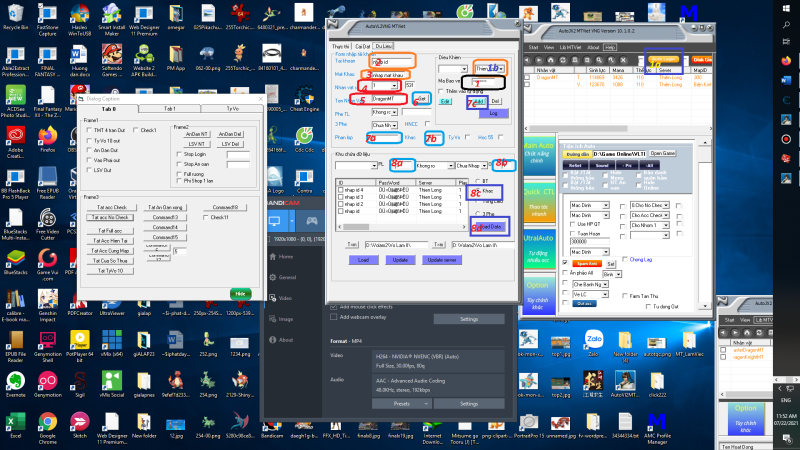Switch to the Ty Vo tab

point(232,107)
